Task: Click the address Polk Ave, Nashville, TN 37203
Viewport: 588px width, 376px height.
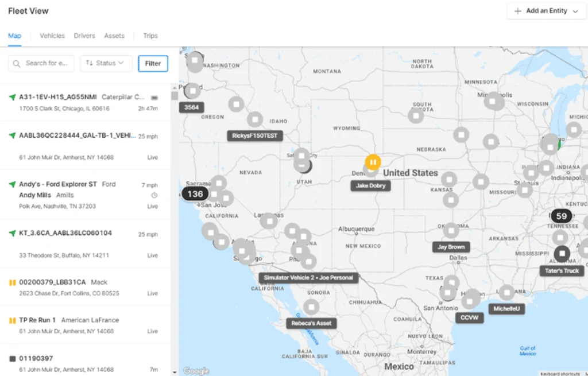Action: (x=57, y=207)
